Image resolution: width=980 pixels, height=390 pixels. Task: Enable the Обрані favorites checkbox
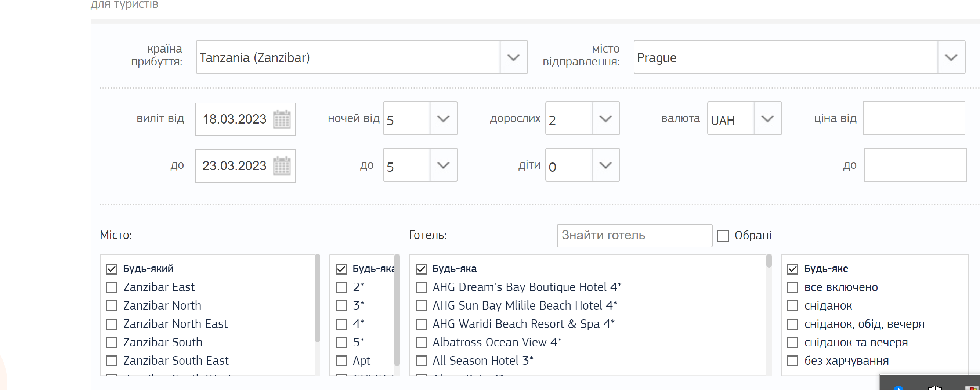723,236
